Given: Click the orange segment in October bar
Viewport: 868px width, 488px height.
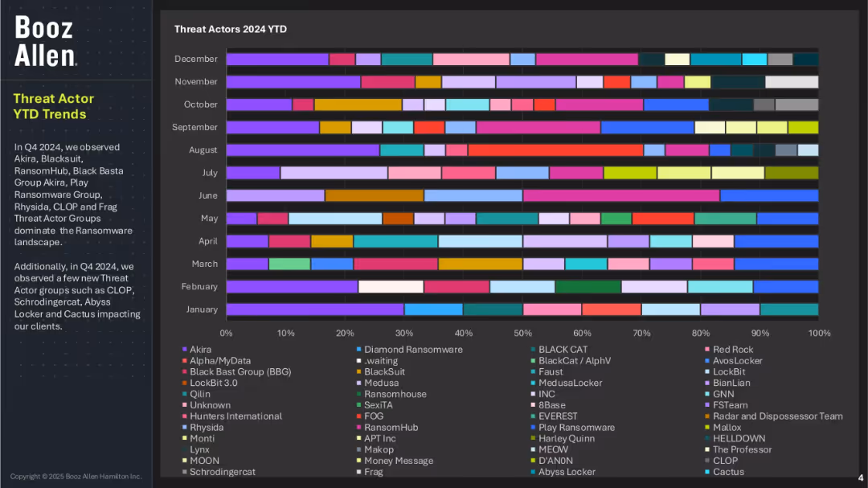Looking at the screenshot, I should coord(358,105).
